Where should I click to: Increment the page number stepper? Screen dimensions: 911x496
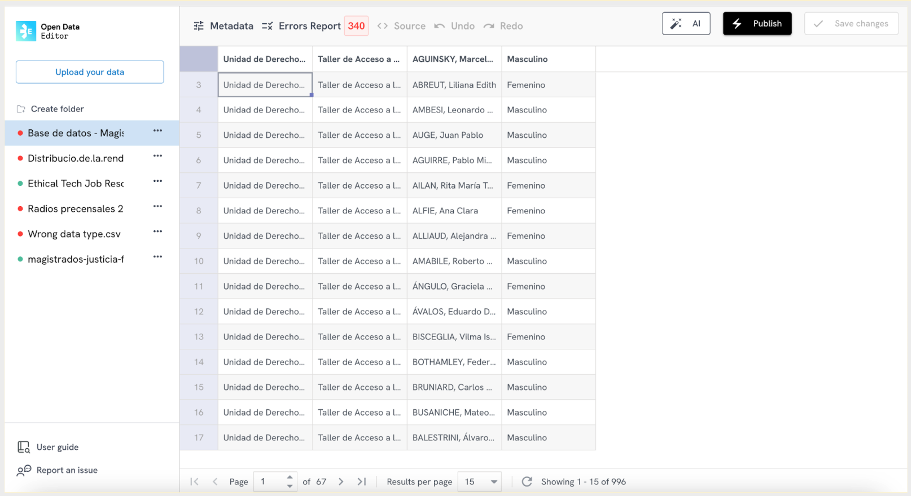point(290,478)
